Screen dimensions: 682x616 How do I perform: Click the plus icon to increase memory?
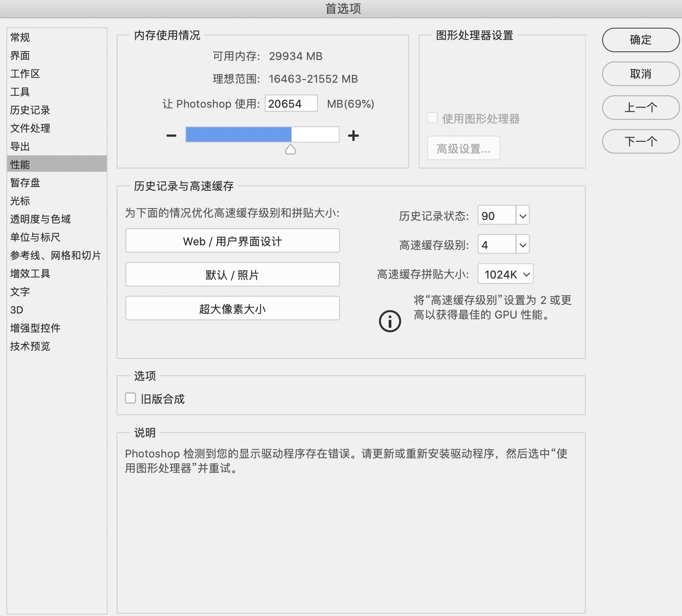pos(353,135)
